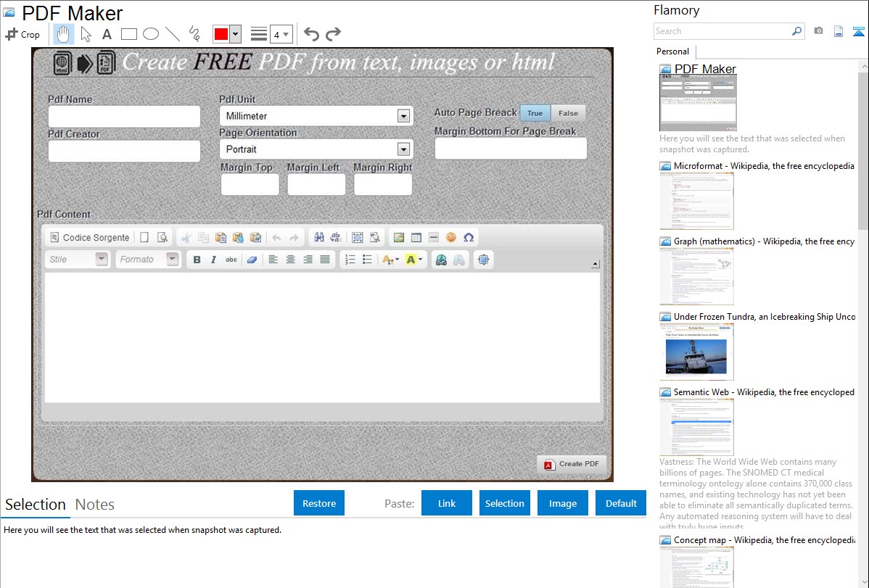The height and width of the screenshot is (588, 869).
Task: Open the text color dropdown in editor
Action: 391,260
